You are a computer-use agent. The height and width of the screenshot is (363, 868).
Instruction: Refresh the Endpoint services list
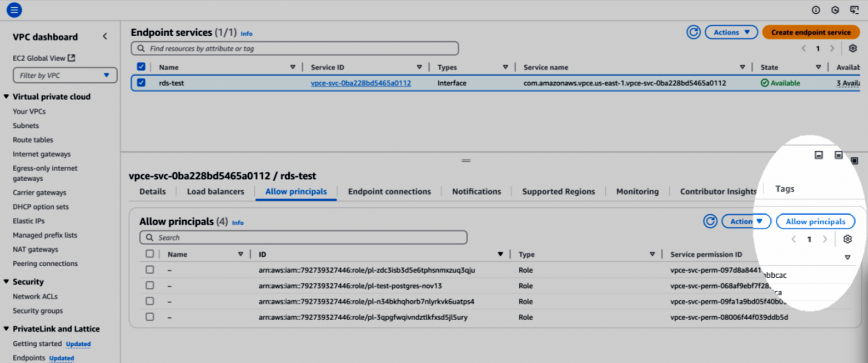(693, 32)
